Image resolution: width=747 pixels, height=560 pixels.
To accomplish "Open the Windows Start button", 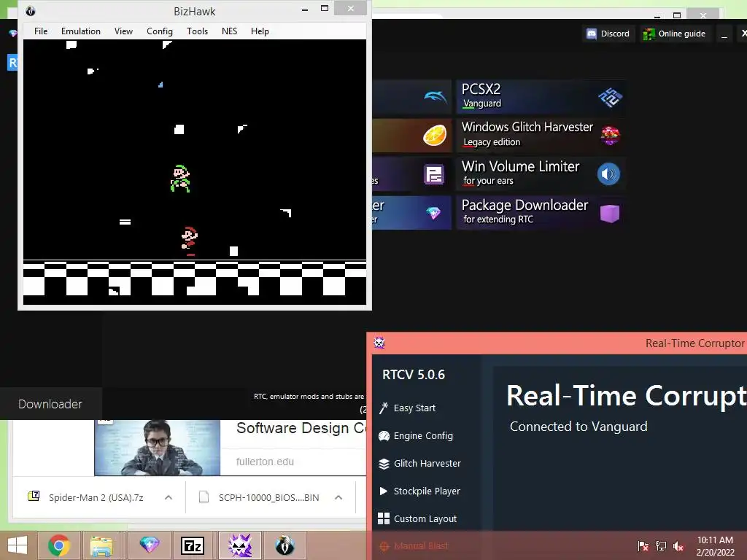I will [18, 545].
